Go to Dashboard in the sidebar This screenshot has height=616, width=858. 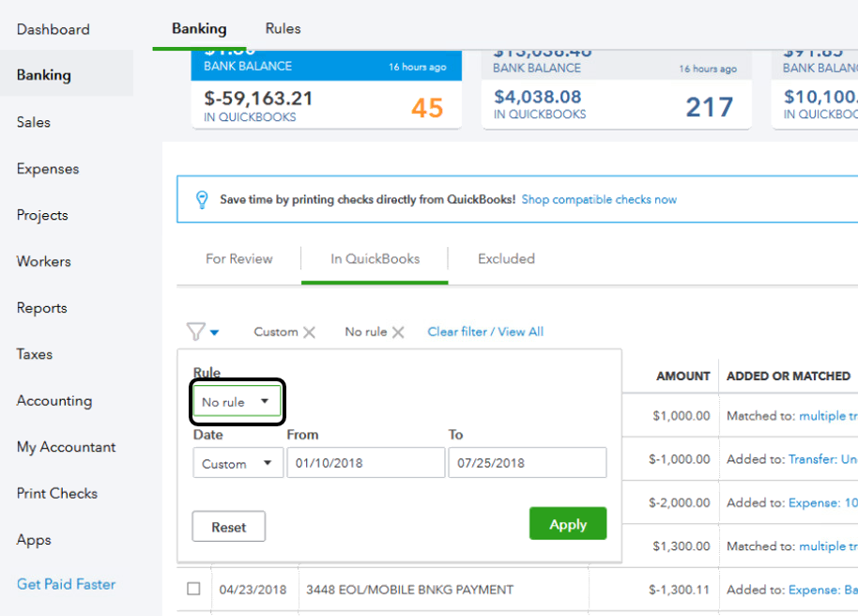click(54, 29)
